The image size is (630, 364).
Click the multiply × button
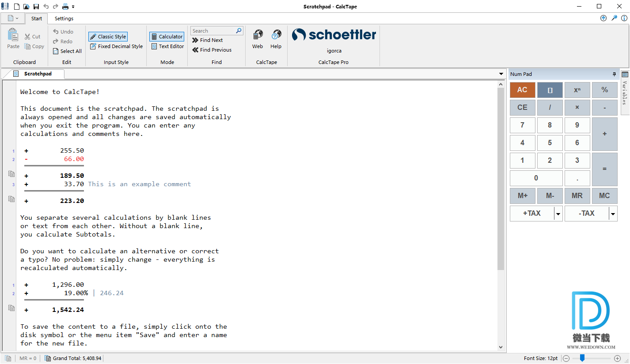tap(577, 108)
